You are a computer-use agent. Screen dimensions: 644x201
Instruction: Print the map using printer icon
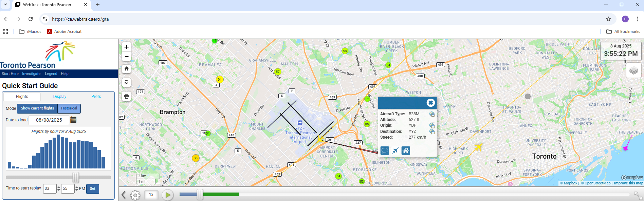[126, 96]
